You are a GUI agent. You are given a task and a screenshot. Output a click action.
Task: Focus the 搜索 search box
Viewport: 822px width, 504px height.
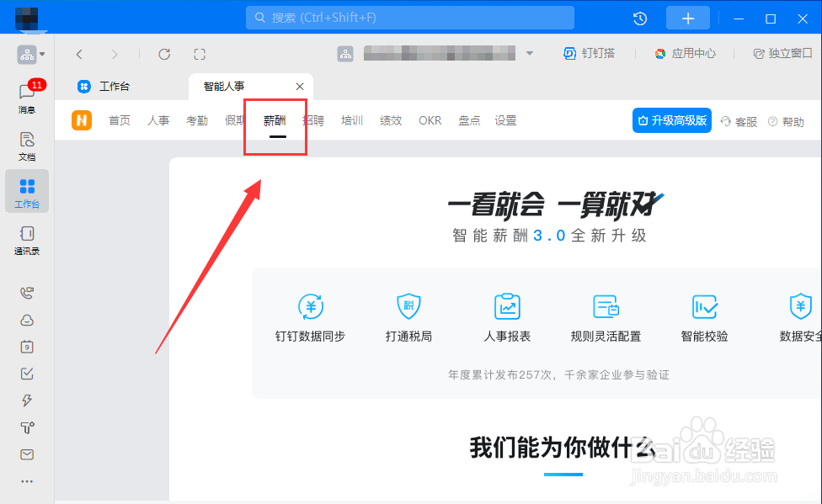[410, 18]
